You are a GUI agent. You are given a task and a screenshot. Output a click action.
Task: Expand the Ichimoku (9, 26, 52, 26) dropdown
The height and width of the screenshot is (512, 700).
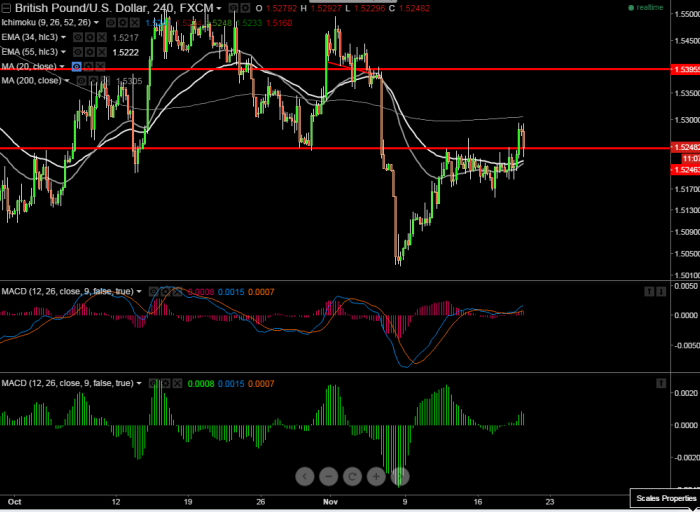click(97, 23)
